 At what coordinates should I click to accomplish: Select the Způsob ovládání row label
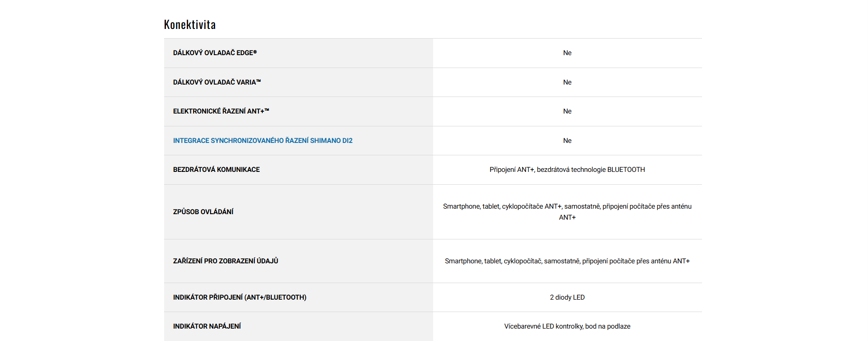pyautogui.click(x=203, y=212)
